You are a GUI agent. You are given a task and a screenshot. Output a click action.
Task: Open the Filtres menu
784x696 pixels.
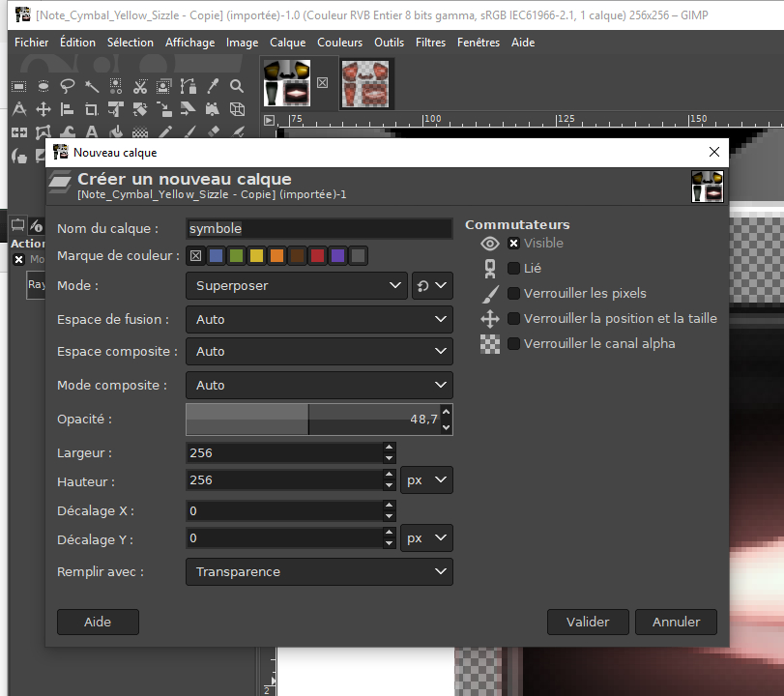coord(430,43)
